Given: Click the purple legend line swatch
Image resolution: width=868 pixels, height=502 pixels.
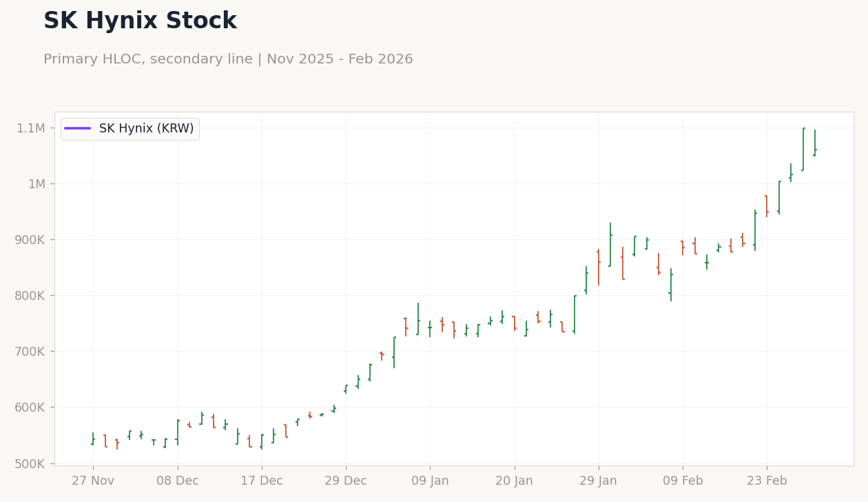Looking at the screenshot, I should 78,128.
